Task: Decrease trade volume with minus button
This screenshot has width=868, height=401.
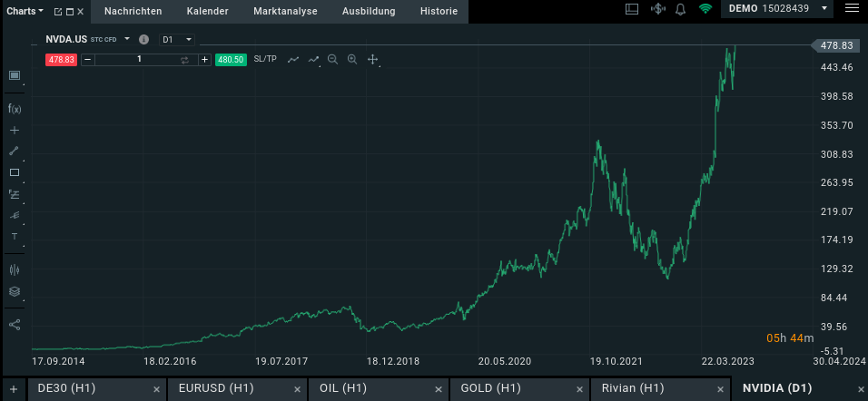Action: pyautogui.click(x=87, y=60)
